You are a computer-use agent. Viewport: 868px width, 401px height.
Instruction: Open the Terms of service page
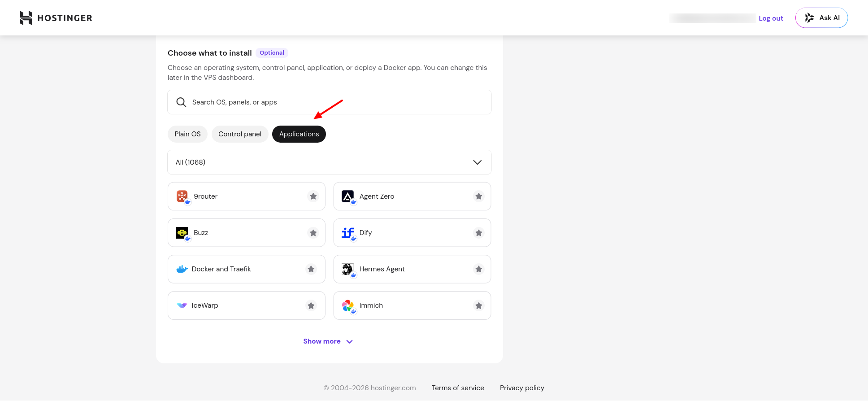pos(458,388)
